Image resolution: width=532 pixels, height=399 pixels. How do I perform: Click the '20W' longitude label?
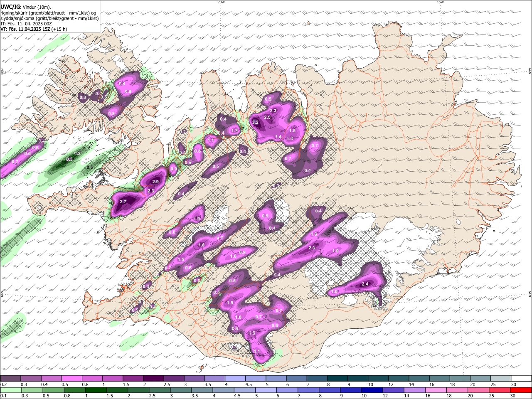(x=221, y=2)
